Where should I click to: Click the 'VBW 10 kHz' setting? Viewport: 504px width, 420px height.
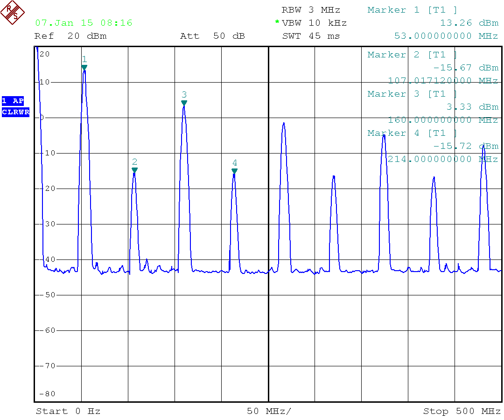pos(314,23)
